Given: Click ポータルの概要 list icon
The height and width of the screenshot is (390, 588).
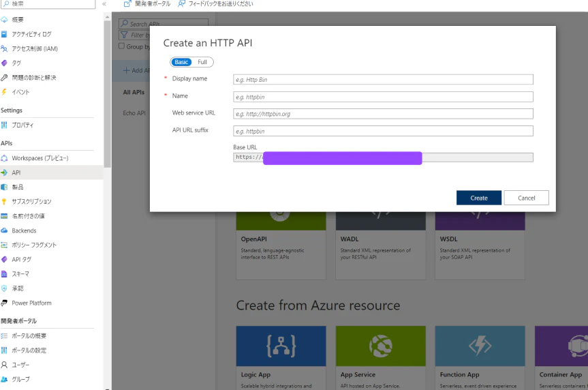Looking at the screenshot, I should click(x=4, y=336).
